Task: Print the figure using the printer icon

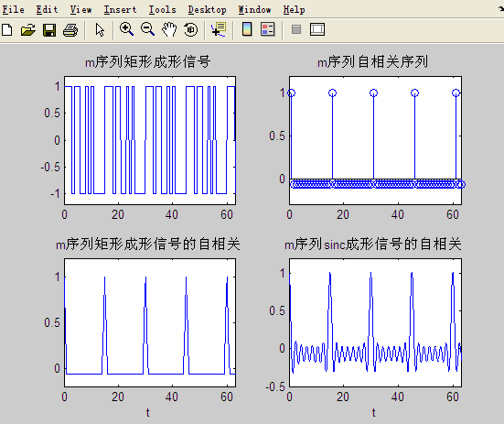Action: [70, 30]
